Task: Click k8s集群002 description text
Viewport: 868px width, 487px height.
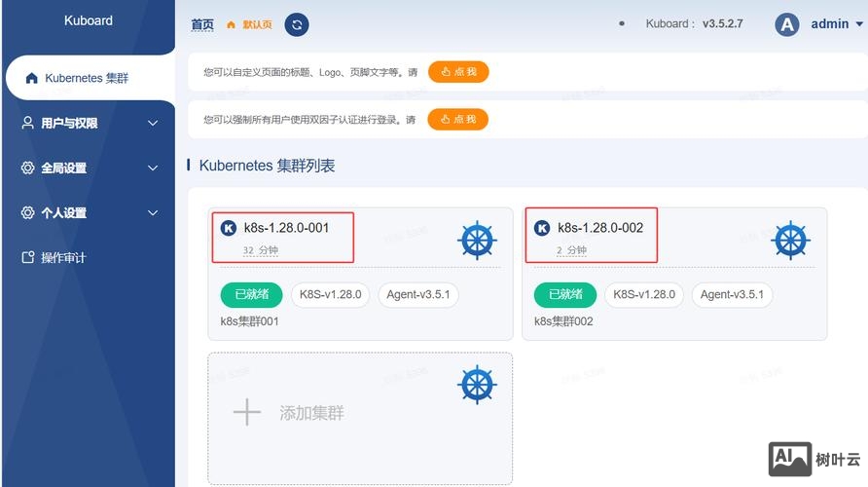Action: point(563,321)
